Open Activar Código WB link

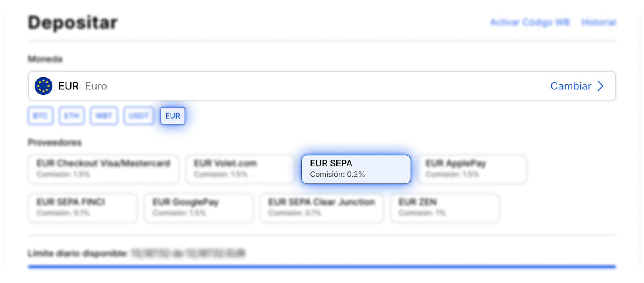click(x=530, y=22)
